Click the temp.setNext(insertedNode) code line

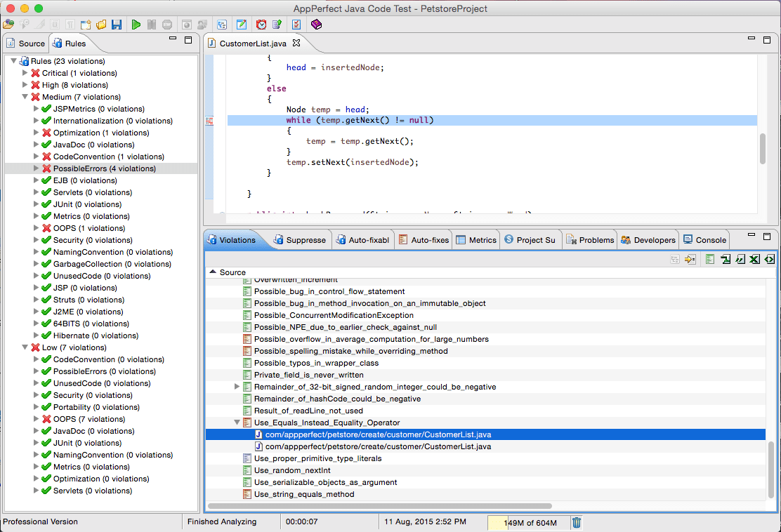pyautogui.click(x=352, y=162)
